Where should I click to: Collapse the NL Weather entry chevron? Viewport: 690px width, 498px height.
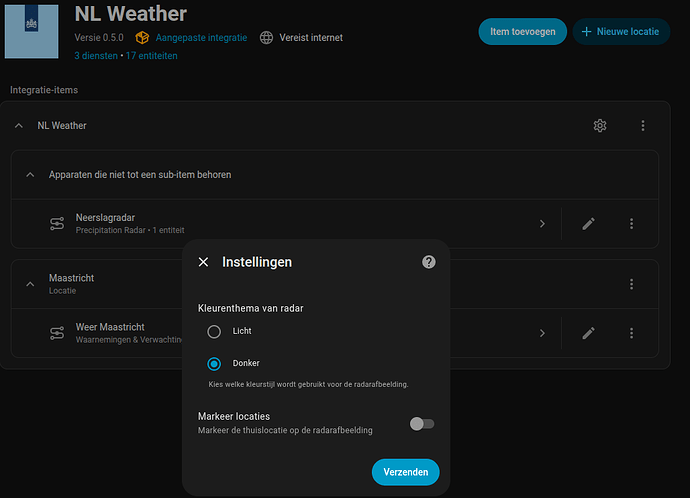pos(18,126)
